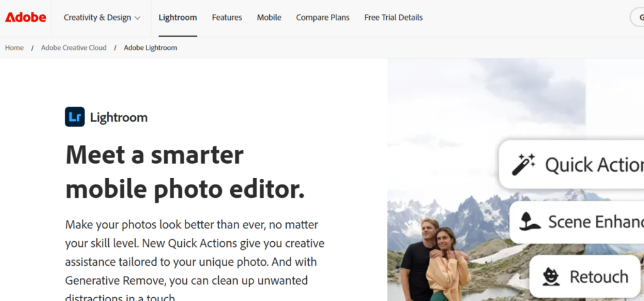Image resolution: width=644 pixels, height=301 pixels.
Task: View Free Trial Details
Action: [393, 18]
